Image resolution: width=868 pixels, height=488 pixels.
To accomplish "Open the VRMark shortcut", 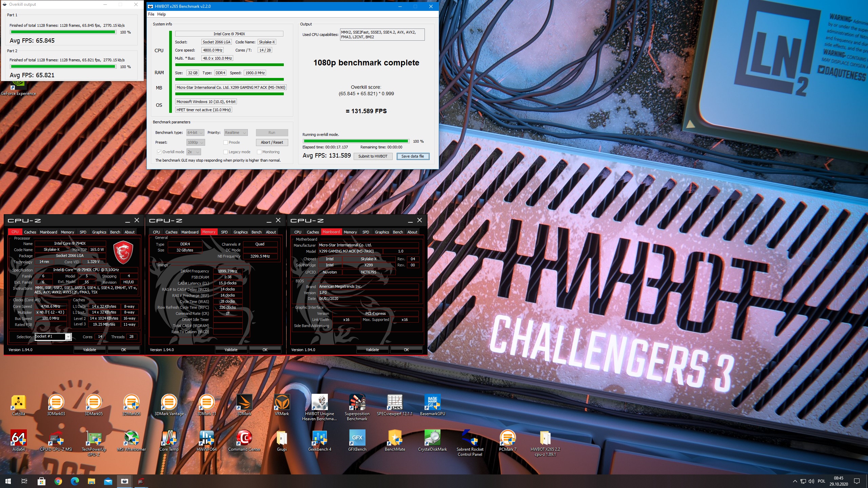I will (x=282, y=405).
